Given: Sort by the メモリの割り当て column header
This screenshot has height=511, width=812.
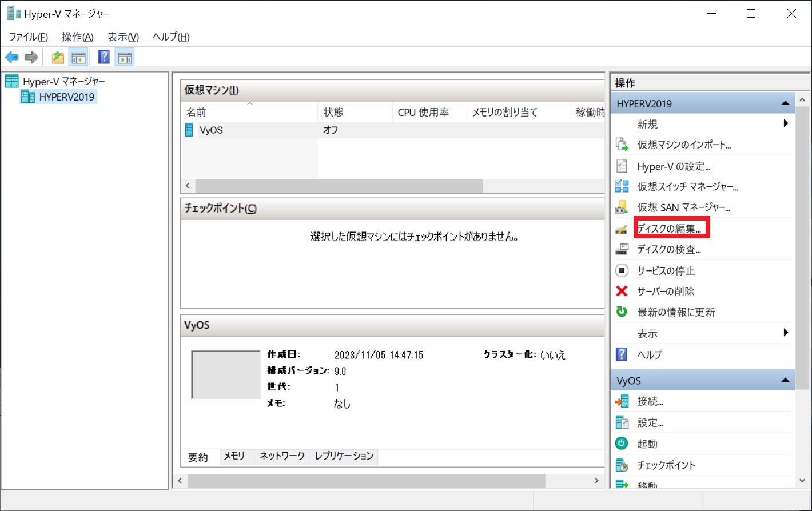Looking at the screenshot, I should pyautogui.click(x=518, y=112).
